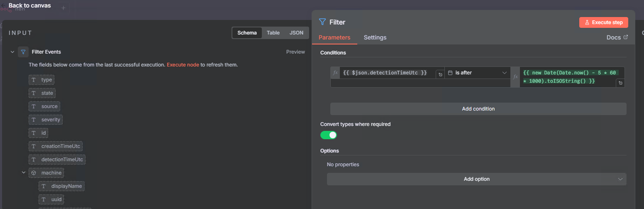
Task: Click the fx icon left of detectionTimeUtc expression
Action: (x=335, y=73)
